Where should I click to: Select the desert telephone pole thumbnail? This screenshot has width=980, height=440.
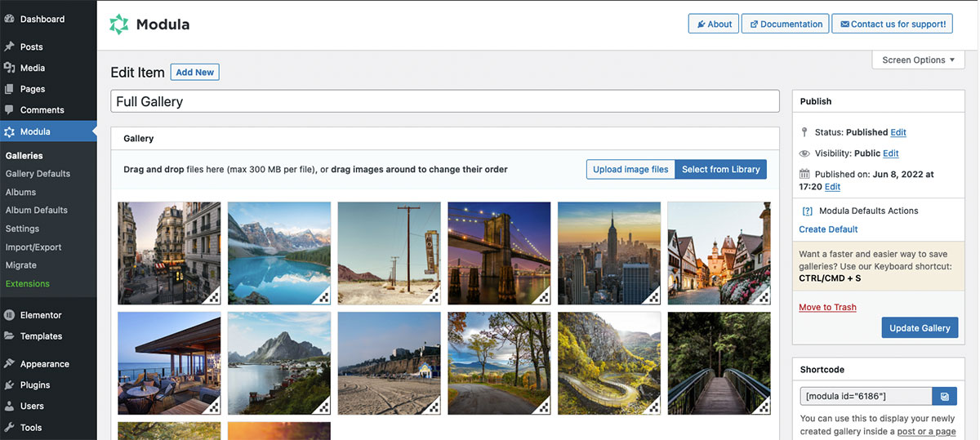click(x=390, y=253)
